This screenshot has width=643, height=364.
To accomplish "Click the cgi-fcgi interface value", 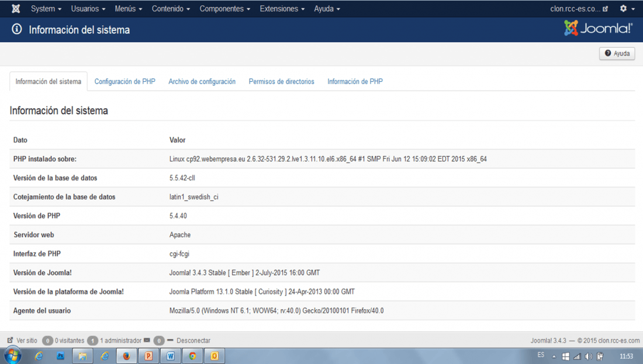I will [x=179, y=254].
